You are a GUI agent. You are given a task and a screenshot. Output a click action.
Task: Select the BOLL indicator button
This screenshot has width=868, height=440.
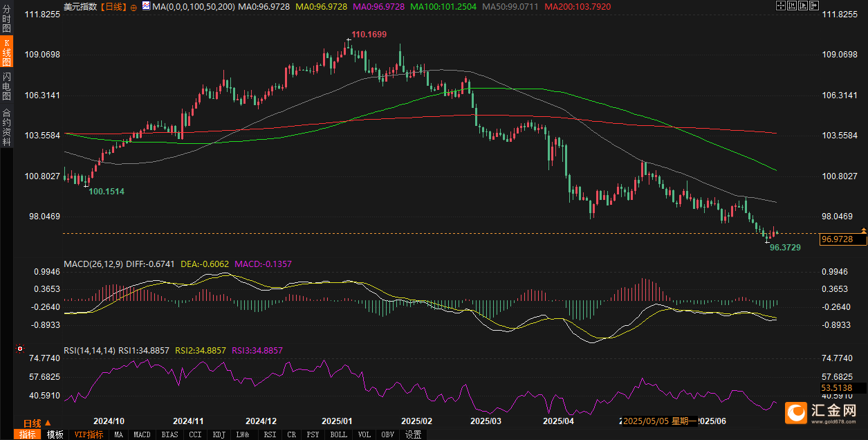tap(338, 434)
